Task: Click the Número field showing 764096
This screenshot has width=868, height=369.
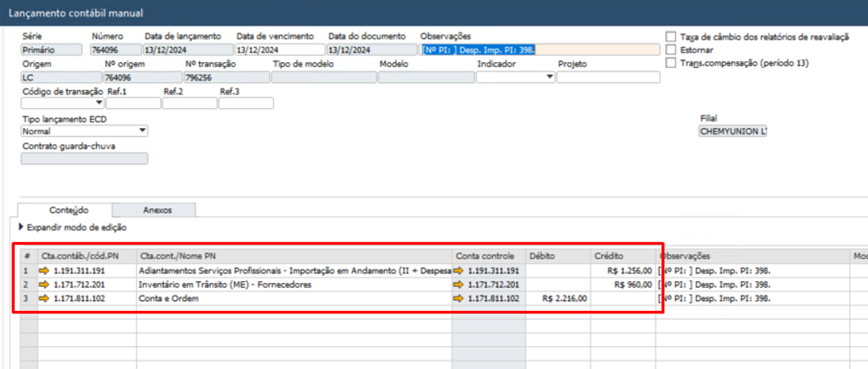Action: pyautogui.click(x=116, y=50)
